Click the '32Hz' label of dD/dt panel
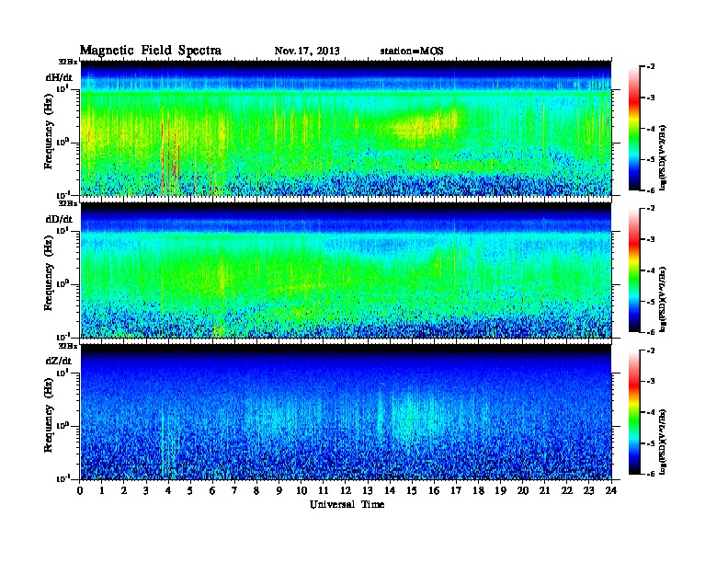Viewport: 728px width, 563px height. (x=68, y=203)
